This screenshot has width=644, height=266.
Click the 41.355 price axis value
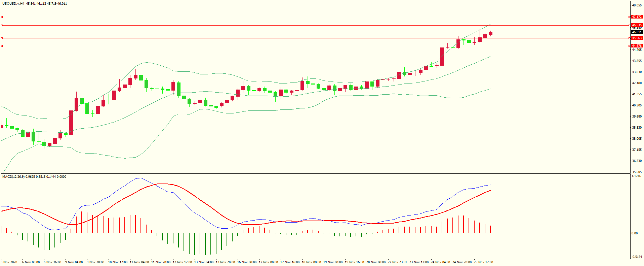click(637, 94)
